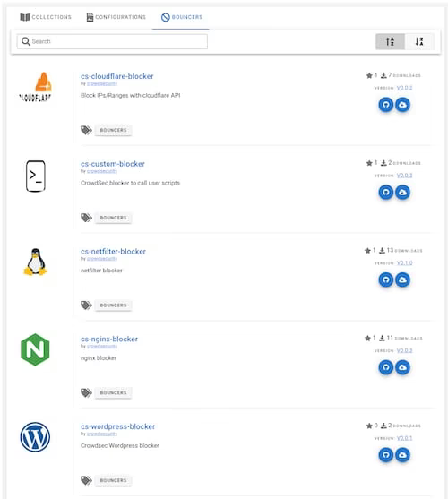Click author link under cs-nginx-blocker
Image resolution: width=448 pixels, height=499 pixels.
pos(102,346)
